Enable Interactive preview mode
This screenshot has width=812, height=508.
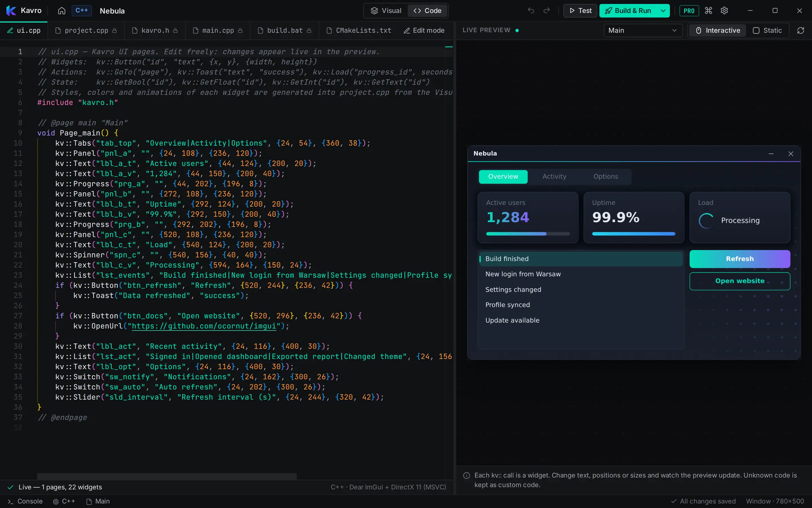coord(718,30)
